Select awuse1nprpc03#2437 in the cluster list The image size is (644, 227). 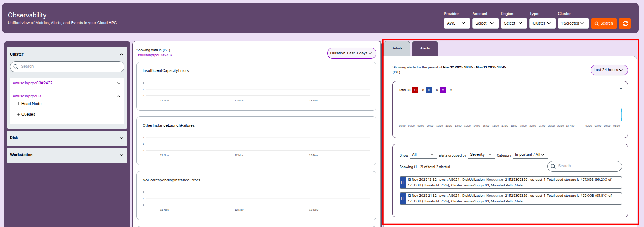[33, 83]
